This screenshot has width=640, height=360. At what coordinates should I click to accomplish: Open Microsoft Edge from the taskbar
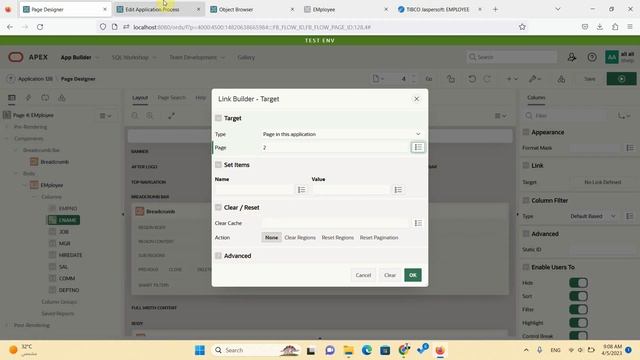pos(367,350)
